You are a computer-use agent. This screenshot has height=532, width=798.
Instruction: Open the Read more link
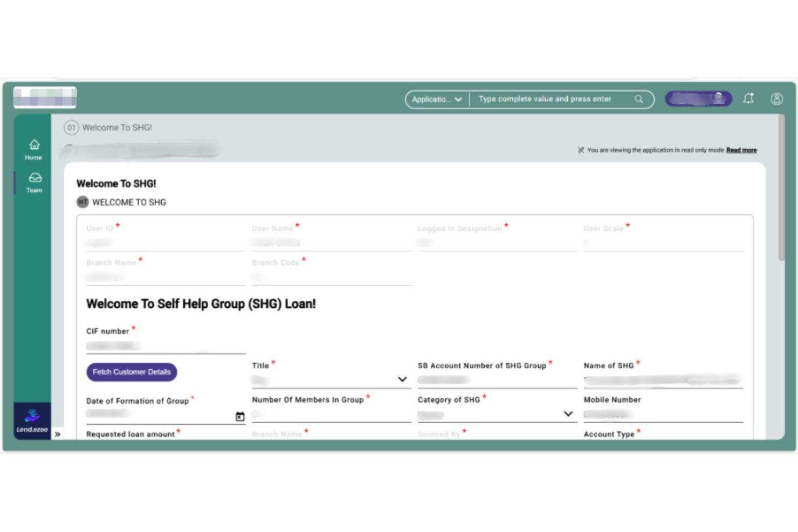coord(741,150)
